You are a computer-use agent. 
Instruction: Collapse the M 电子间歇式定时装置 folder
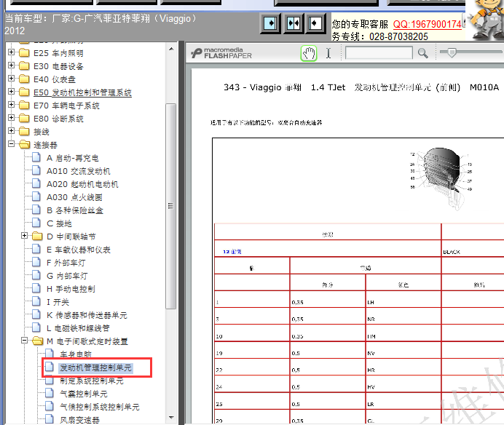tap(25, 341)
